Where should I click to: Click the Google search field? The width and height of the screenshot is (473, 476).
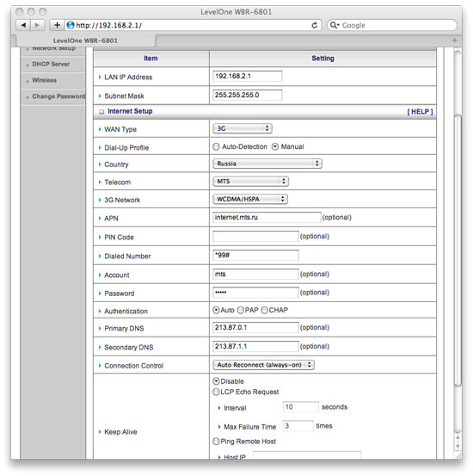[x=392, y=25]
